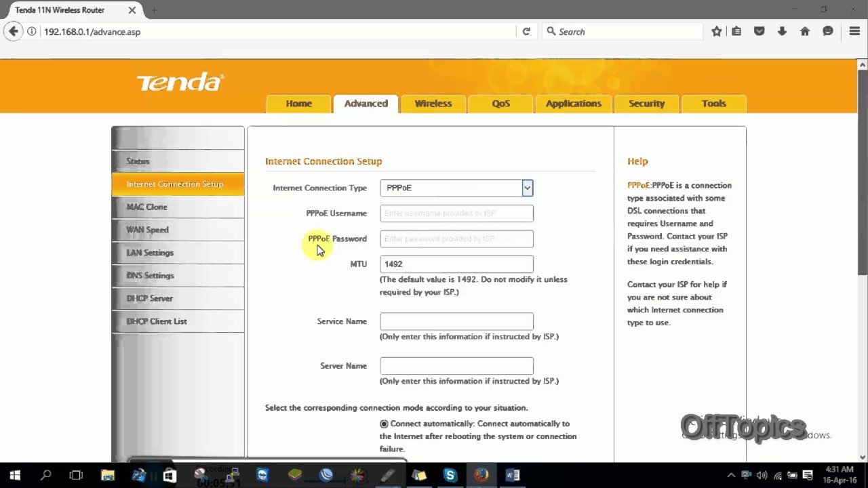Click the Tenda logo
The image size is (868, 488).
coord(180,83)
